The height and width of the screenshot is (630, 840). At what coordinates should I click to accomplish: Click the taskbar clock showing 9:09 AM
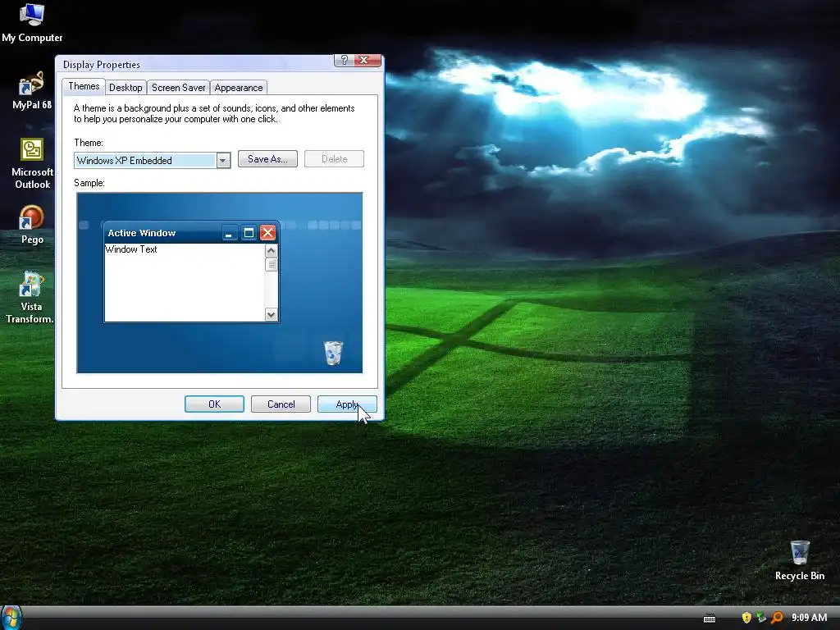(809, 618)
